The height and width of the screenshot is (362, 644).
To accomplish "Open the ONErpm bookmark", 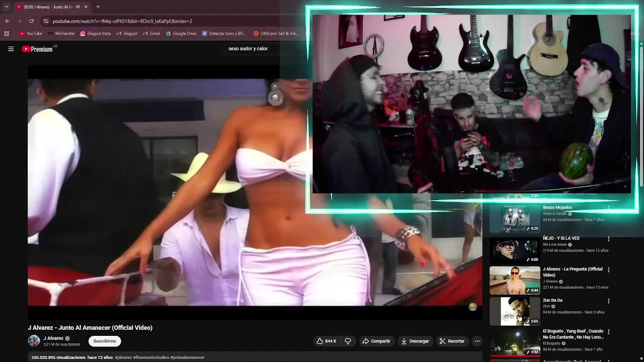I will point(276,34).
